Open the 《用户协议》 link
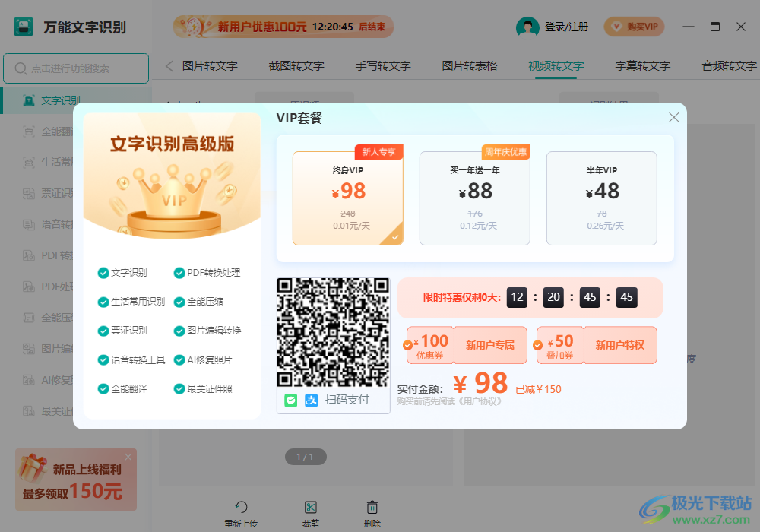This screenshot has height=532, width=760. (x=480, y=402)
